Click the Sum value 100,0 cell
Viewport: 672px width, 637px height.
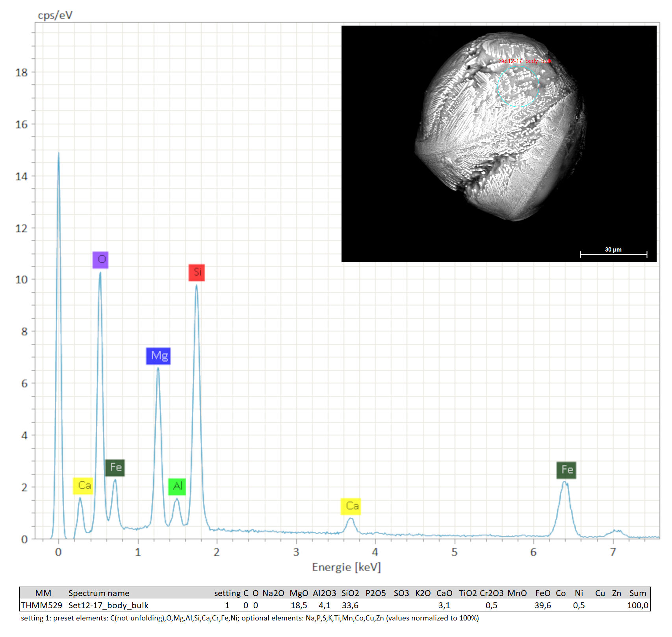(637, 605)
